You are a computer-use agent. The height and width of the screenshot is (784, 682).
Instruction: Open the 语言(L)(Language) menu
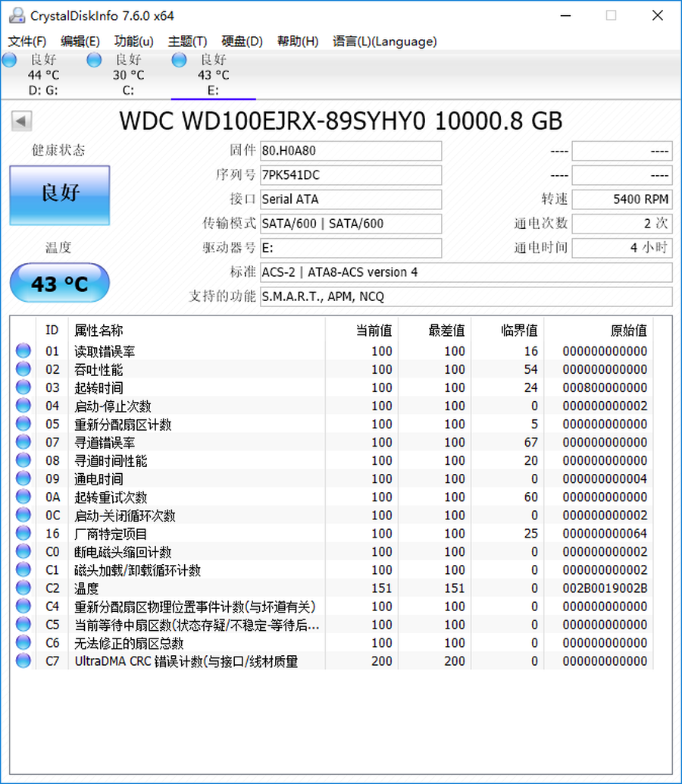[x=384, y=42]
